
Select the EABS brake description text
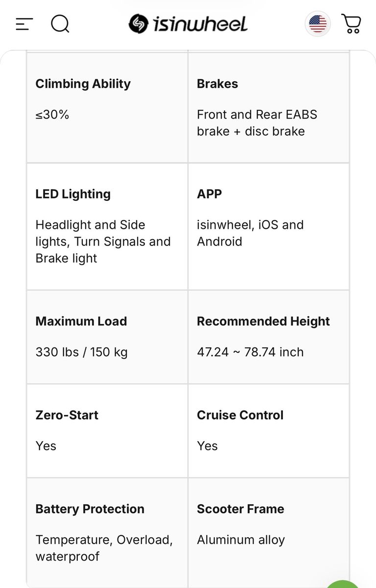click(257, 123)
